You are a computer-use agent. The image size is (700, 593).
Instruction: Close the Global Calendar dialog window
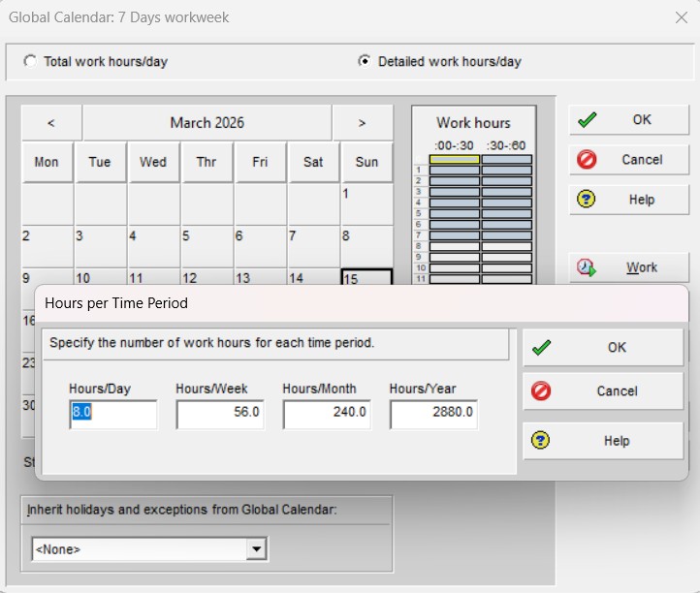[681, 17]
